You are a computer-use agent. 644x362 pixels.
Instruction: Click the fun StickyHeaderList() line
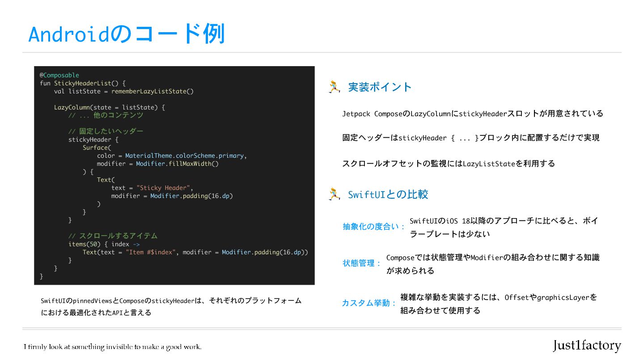click(x=83, y=83)
